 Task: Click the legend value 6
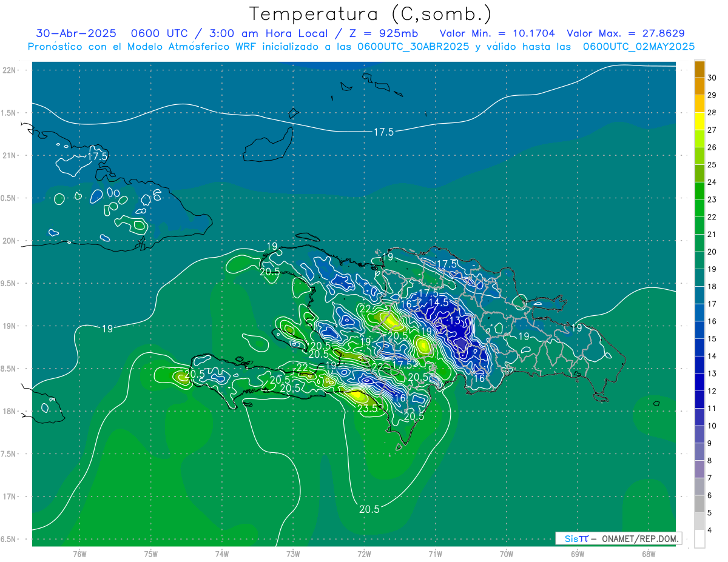pos(711,495)
